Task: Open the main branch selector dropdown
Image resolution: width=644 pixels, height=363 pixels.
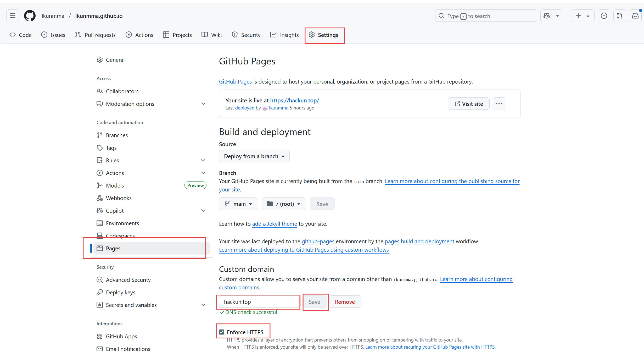Action: click(x=238, y=204)
